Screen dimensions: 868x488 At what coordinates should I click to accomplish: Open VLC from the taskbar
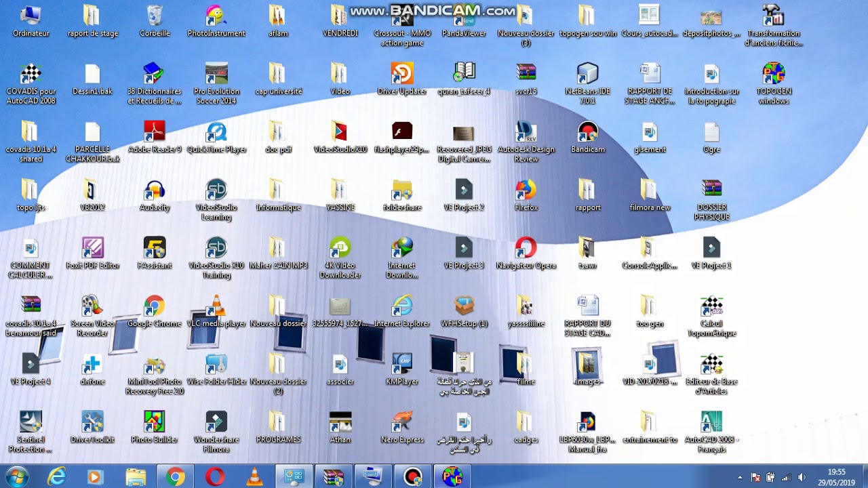[254, 477]
